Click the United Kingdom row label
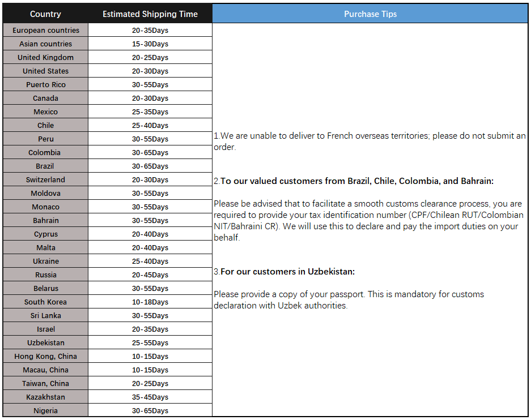This screenshot has height=420, width=531. 45,58
